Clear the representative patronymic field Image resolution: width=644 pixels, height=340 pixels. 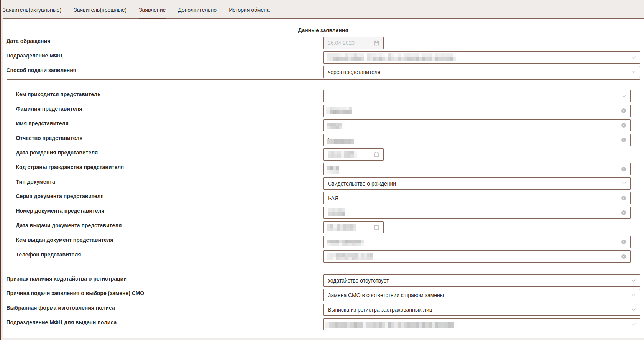point(623,140)
